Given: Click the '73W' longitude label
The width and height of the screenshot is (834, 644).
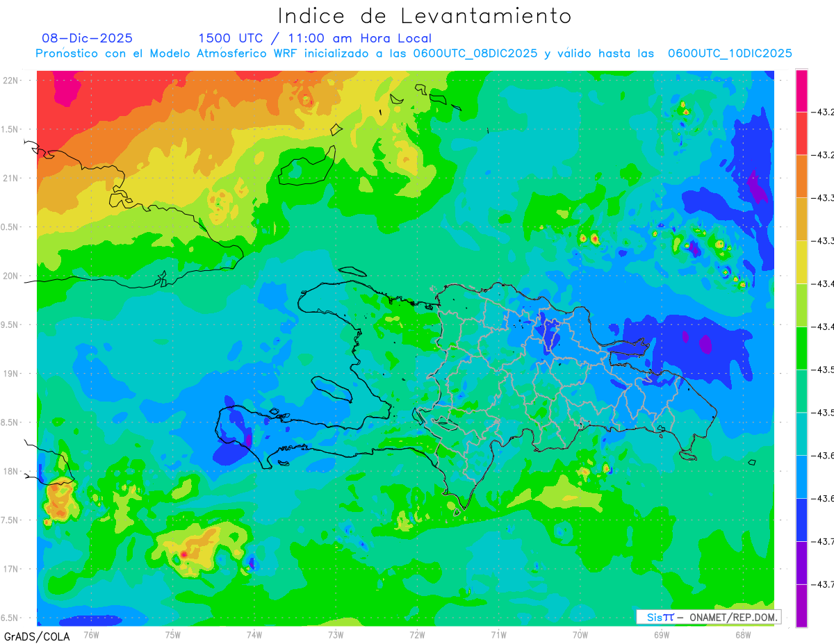Looking at the screenshot, I should (x=336, y=634).
